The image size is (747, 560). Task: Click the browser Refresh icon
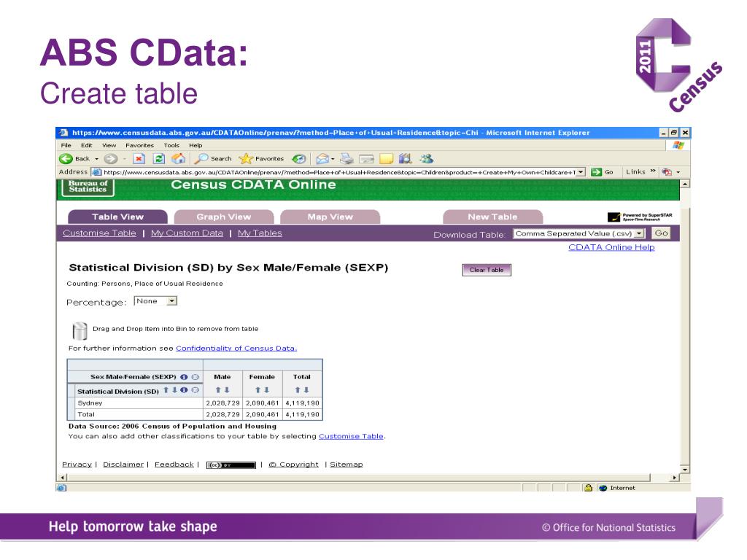pos(160,158)
